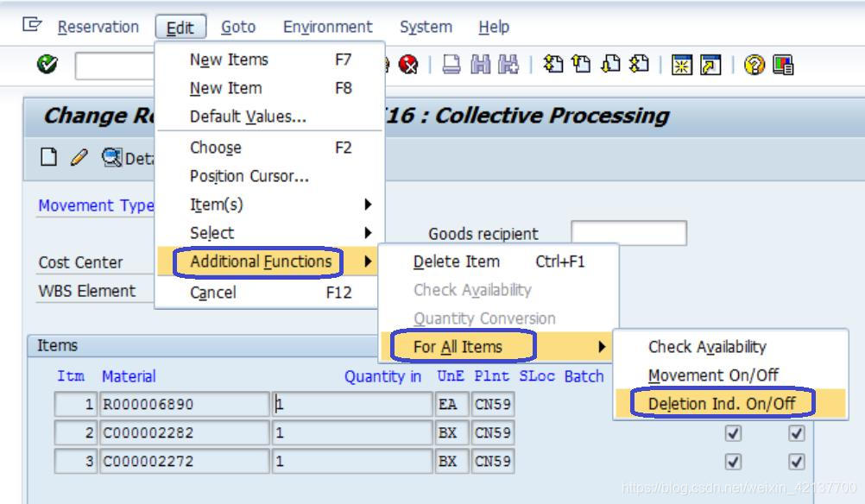The height and width of the screenshot is (504, 865).
Task: Click the Find binoculars icon
Action: (480, 65)
